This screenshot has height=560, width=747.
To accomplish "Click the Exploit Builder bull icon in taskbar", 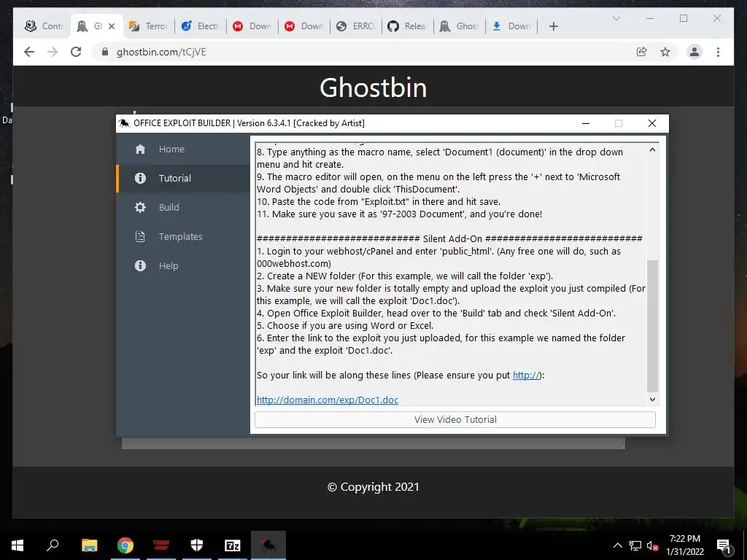I will (x=268, y=545).
